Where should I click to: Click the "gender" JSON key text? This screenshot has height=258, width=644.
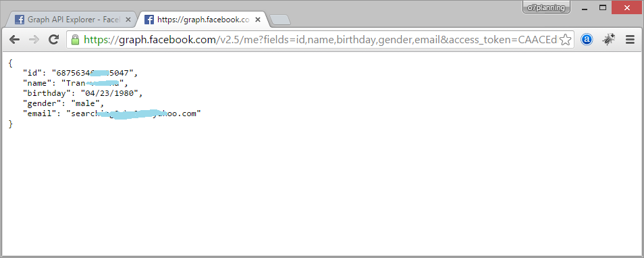pos(41,103)
